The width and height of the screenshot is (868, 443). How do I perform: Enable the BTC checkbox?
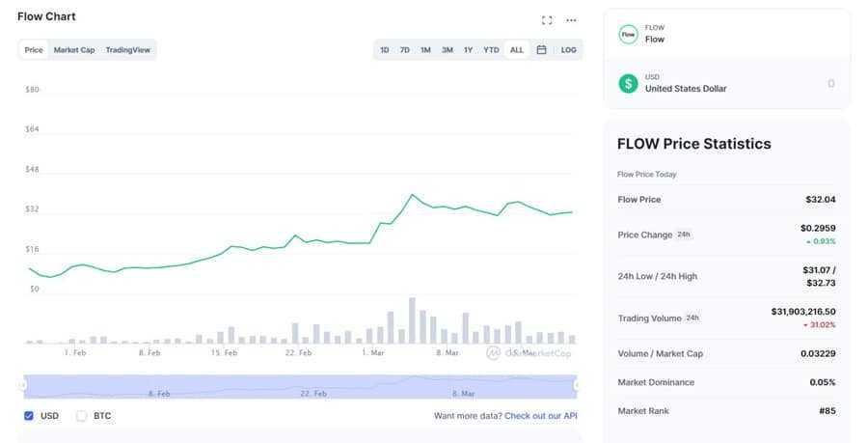click(82, 416)
